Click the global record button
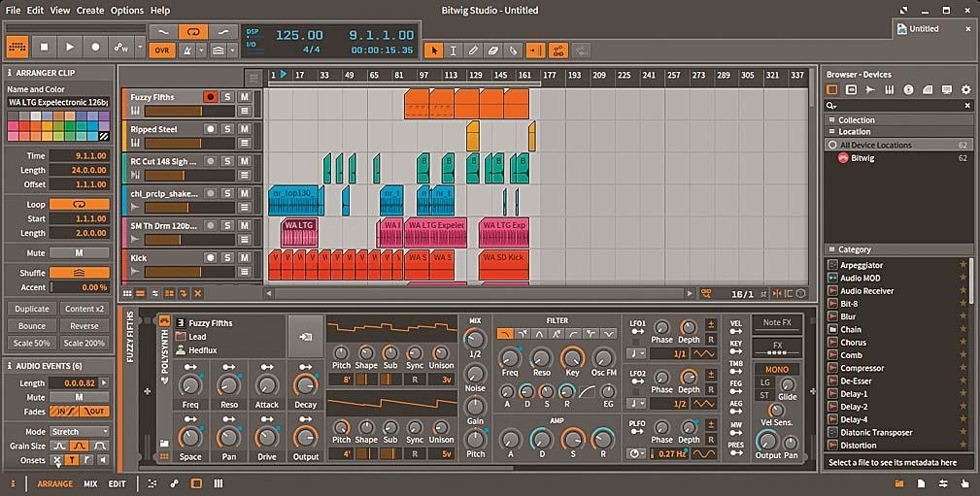This screenshot has width=980, height=496. (x=95, y=47)
